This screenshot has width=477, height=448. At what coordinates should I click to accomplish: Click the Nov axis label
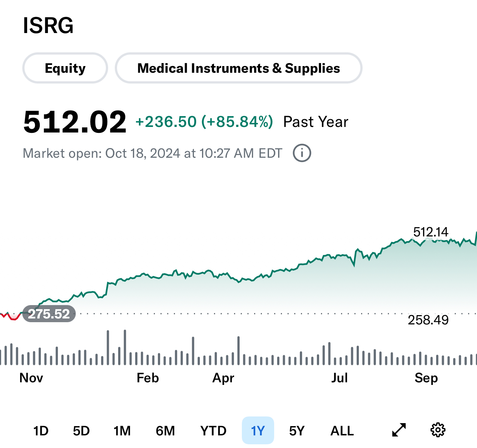pyautogui.click(x=31, y=378)
